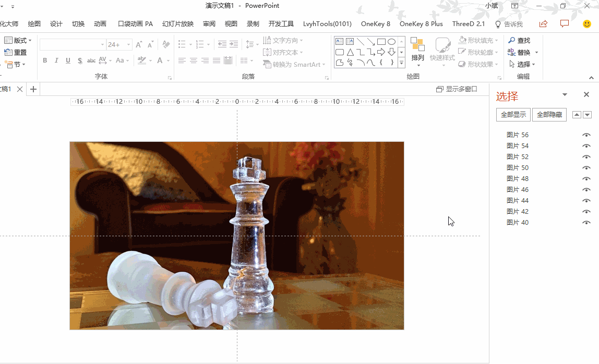Pick the triangle shape from the gallery

350,52
